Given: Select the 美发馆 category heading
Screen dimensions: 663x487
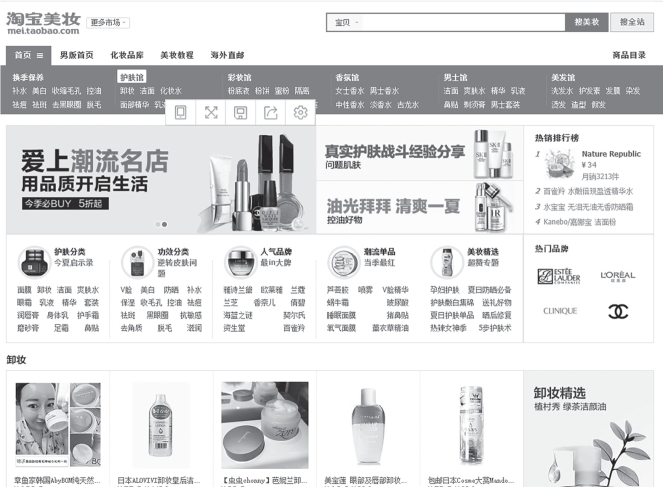Looking at the screenshot, I should (x=563, y=77).
